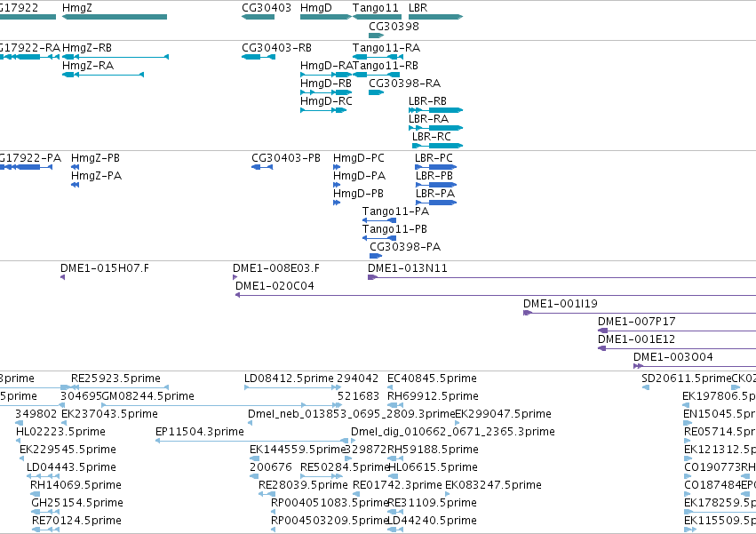This screenshot has height=534, width=756.
Task: Select protein HmgZ-PB
Action: [95, 158]
